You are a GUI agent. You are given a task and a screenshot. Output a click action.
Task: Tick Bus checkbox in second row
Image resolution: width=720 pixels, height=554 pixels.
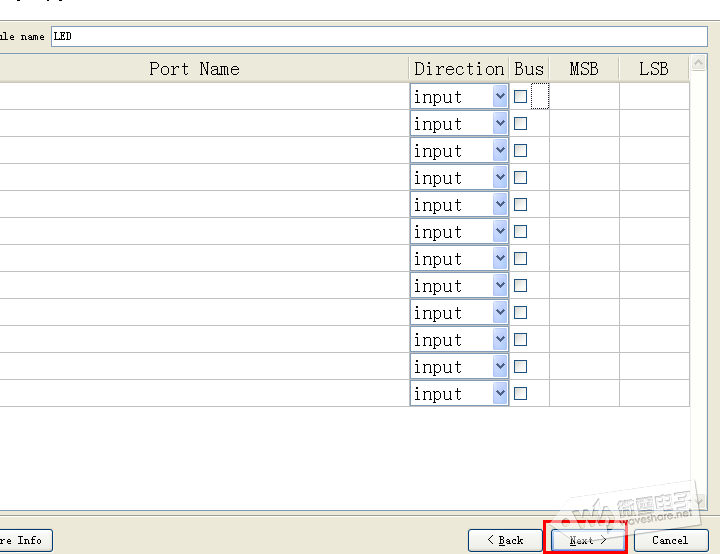(x=520, y=124)
